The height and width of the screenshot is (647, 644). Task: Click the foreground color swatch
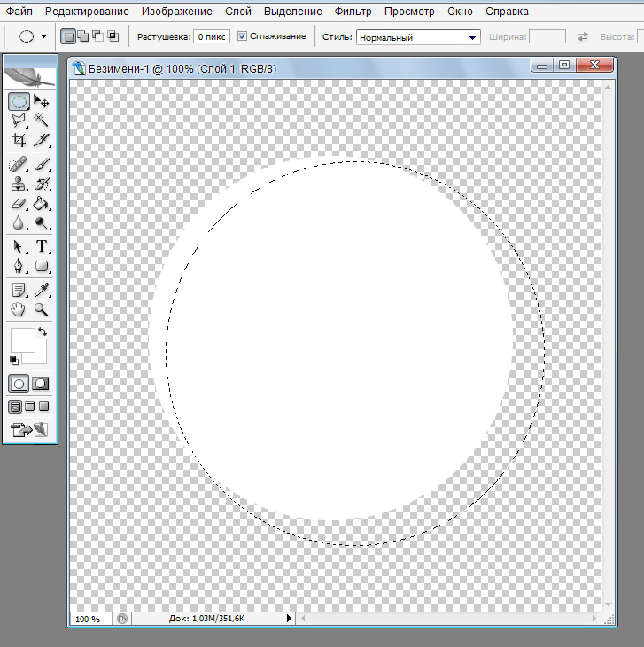coord(21,340)
